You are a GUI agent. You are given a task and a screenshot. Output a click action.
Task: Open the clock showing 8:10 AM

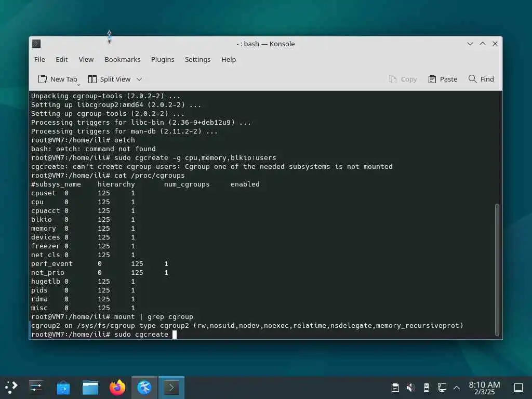[x=484, y=388]
